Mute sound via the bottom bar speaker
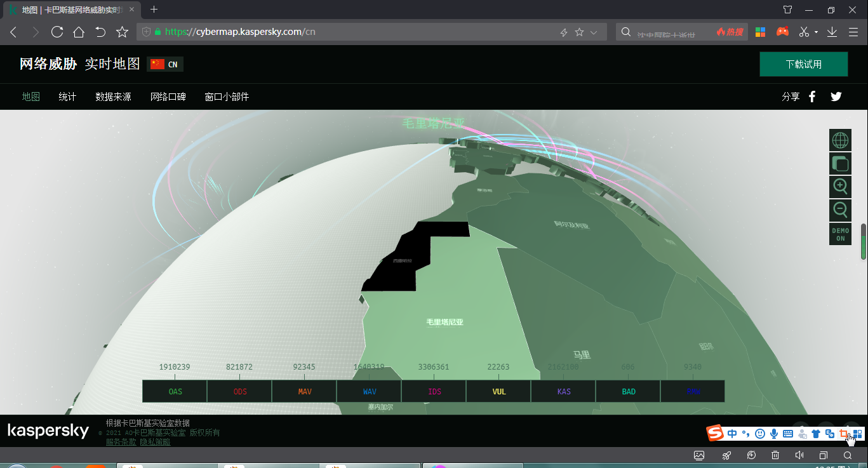The height and width of the screenshot is (468, 868). click(799, 455)
